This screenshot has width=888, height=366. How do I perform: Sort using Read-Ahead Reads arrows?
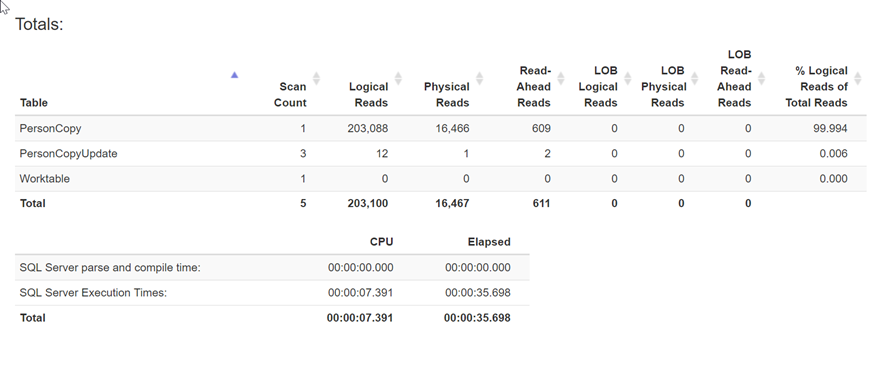(561, 78)
